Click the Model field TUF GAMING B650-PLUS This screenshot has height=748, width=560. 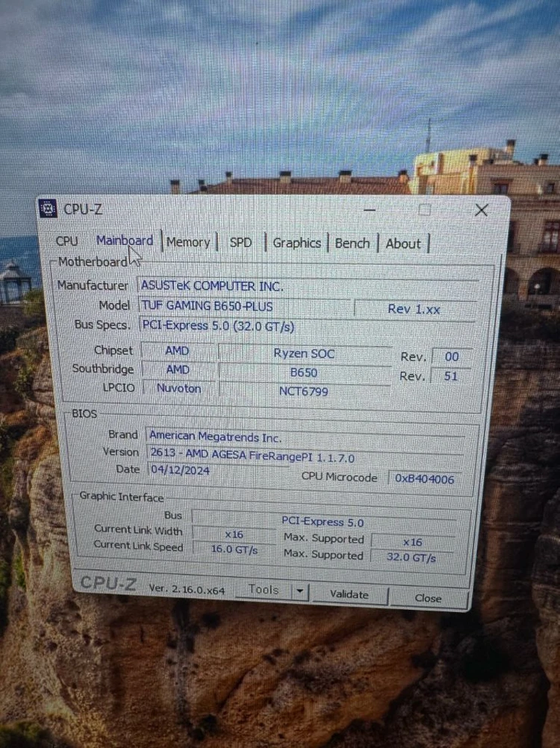pos(245,306)
